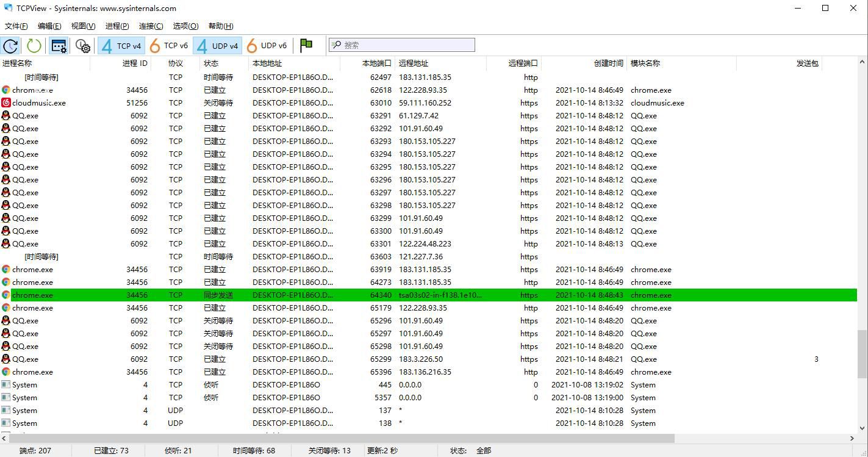Sort by 远程地址 column header
The height and width of the screenshot is (457, 868).
tap(441, 63)
